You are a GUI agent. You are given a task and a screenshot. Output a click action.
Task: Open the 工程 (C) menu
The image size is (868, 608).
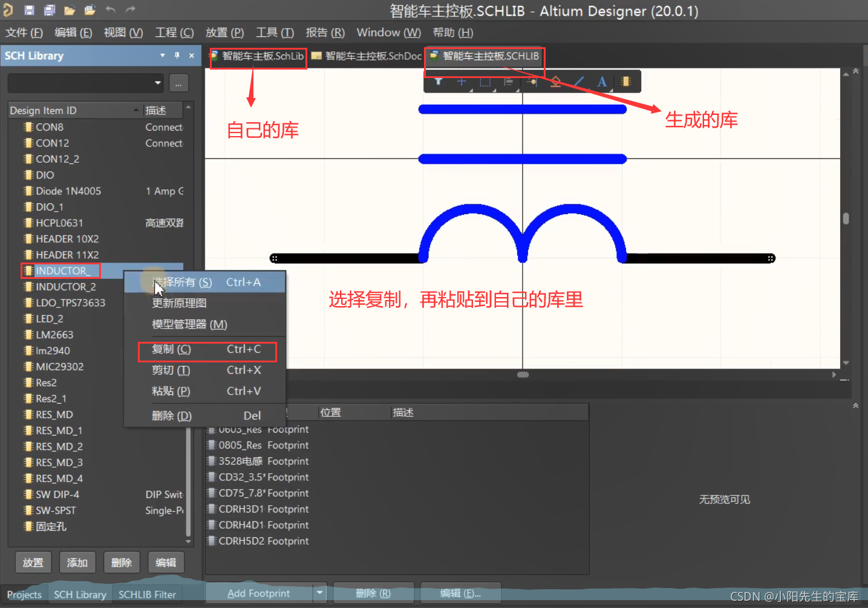[174, 33]
